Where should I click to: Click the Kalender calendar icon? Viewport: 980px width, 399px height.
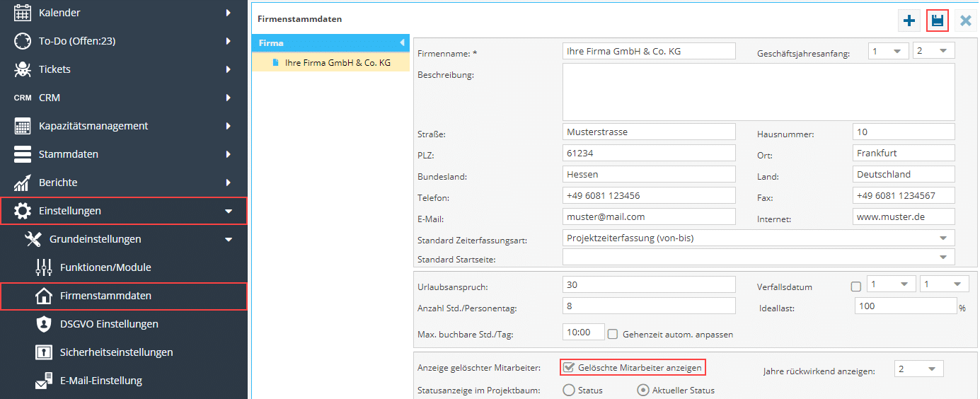[23, 13]
